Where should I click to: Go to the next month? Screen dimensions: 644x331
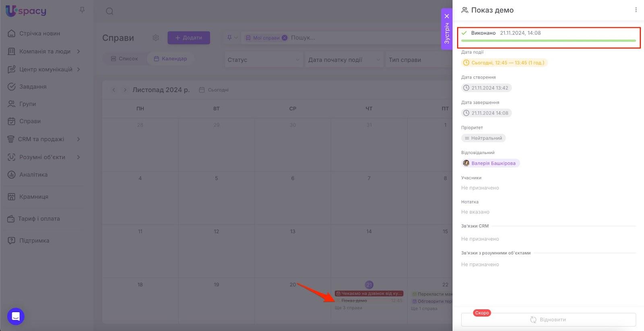(125, 90)
